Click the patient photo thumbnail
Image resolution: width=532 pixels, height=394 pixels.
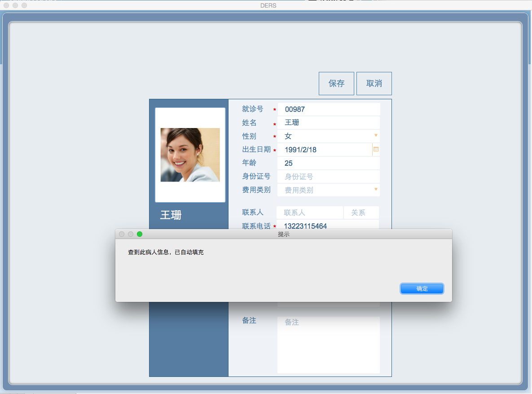190,155
